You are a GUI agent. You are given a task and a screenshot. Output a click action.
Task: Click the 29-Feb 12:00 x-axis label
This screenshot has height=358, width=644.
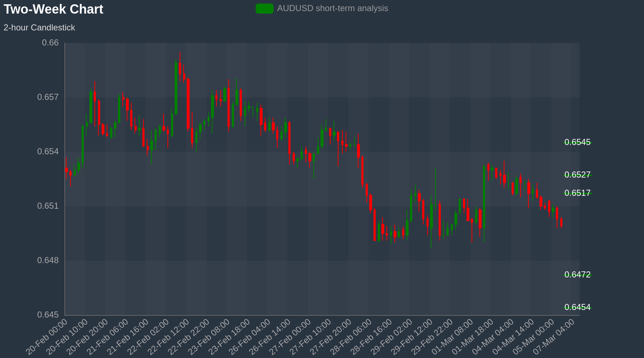[x=412, y=337]
